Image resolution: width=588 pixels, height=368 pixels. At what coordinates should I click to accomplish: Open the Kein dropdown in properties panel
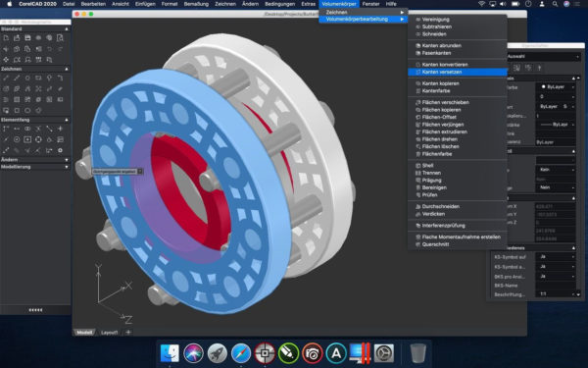tap(556, 170)
